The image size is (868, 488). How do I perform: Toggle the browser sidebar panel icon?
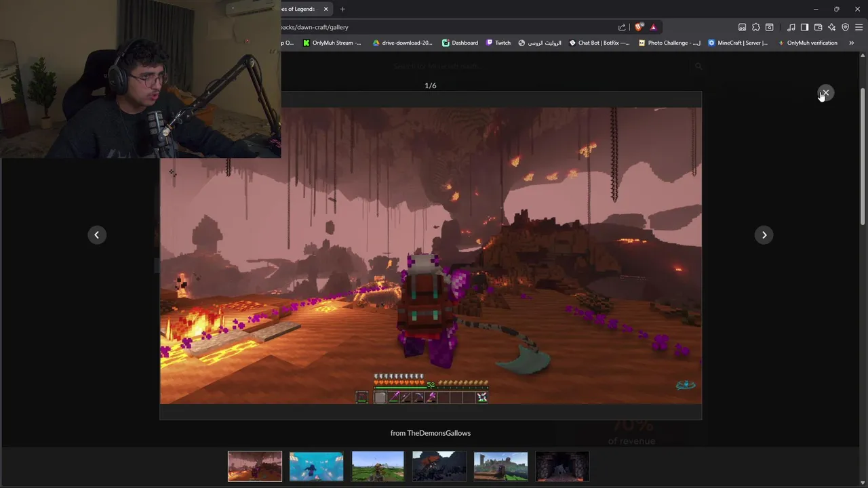tap(804, 27)
